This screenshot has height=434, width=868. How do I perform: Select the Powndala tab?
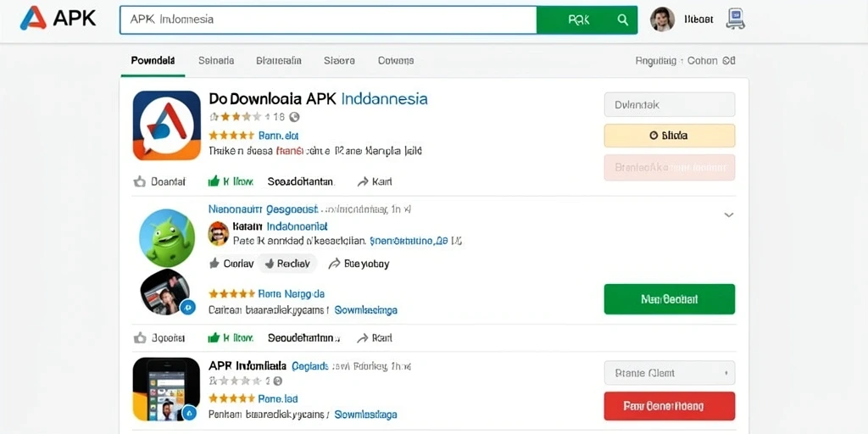153,60
